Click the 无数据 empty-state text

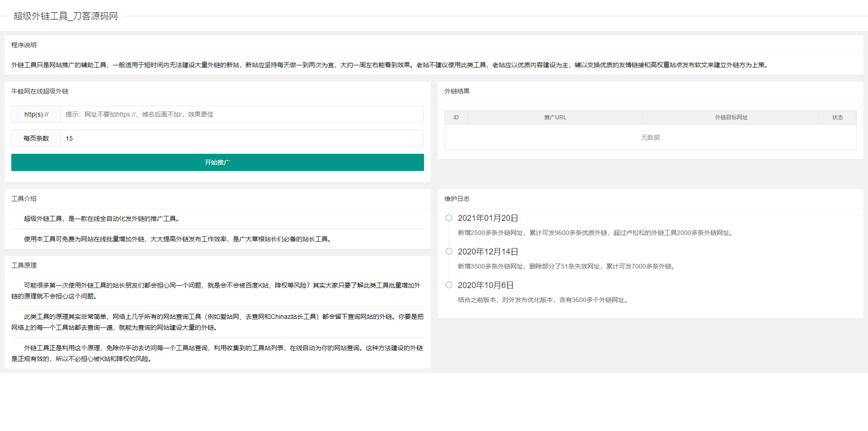[650, 137]
